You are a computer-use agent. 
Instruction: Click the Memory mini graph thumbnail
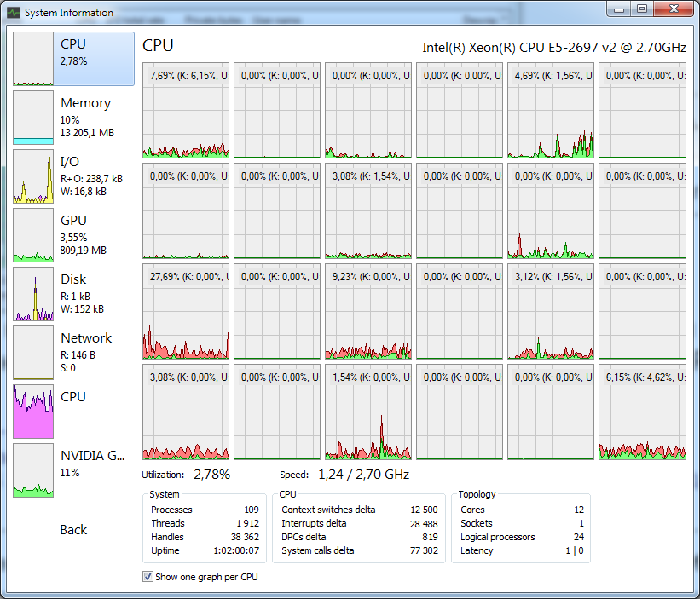point(33,118)
